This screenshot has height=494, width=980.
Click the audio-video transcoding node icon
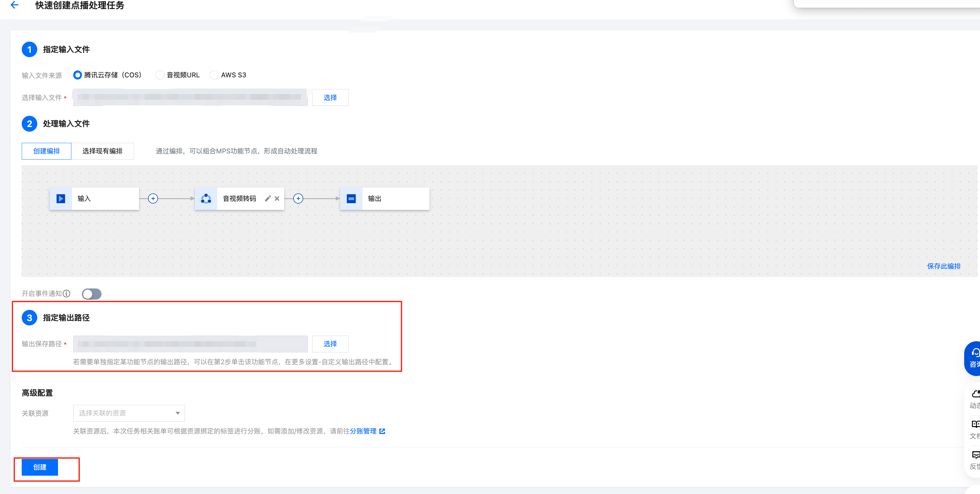pyautogui.click(x=206, y=199)
